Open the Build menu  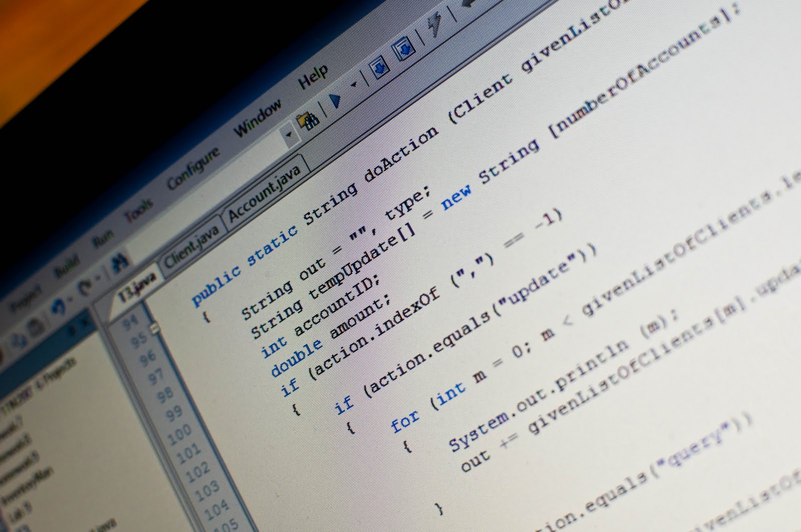click(67, 266)
